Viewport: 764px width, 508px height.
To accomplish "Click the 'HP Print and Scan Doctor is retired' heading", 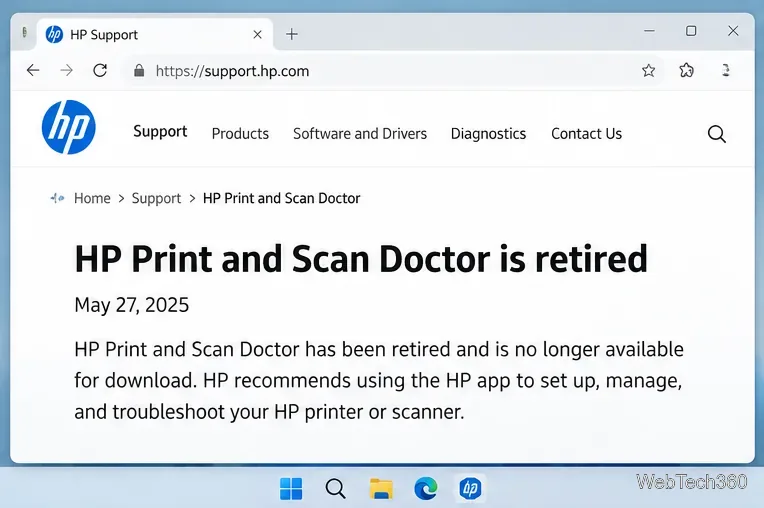I will click(361, 259).
